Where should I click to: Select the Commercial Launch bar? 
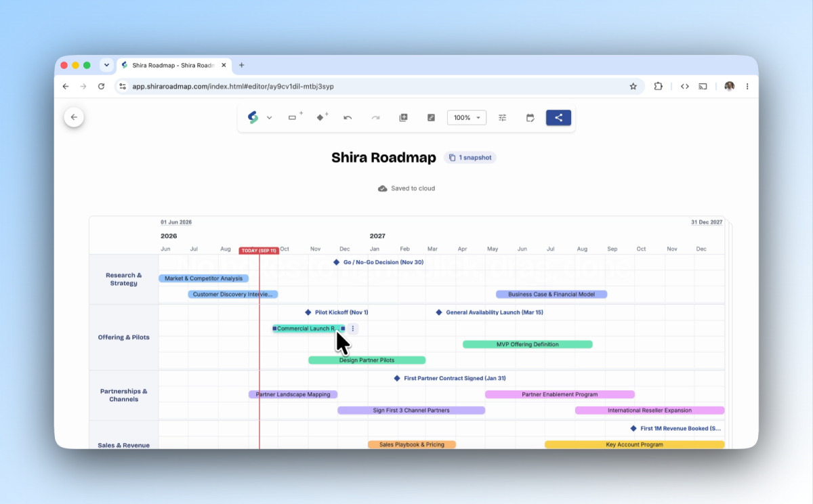[308, 329]
